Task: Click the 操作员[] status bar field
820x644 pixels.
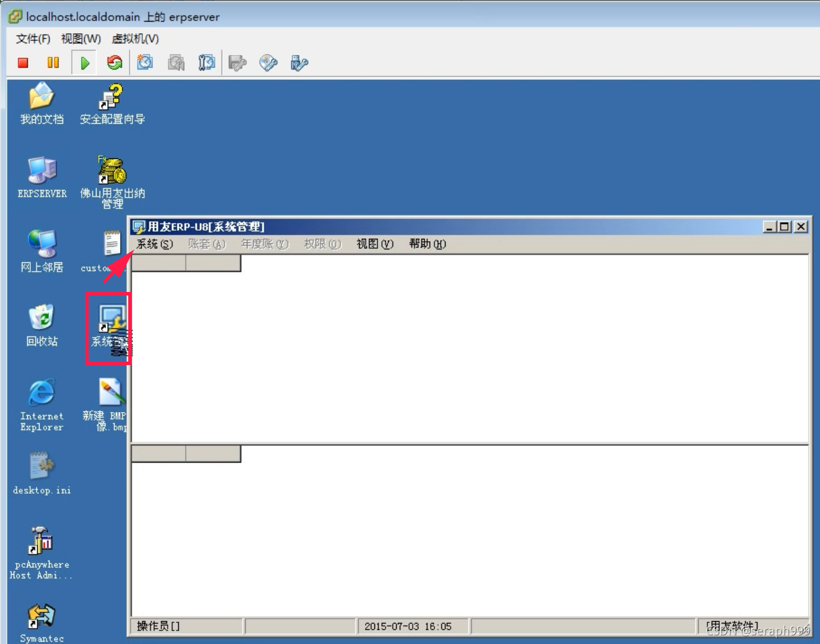Action: pyautogui.click(x=186, y=626)
